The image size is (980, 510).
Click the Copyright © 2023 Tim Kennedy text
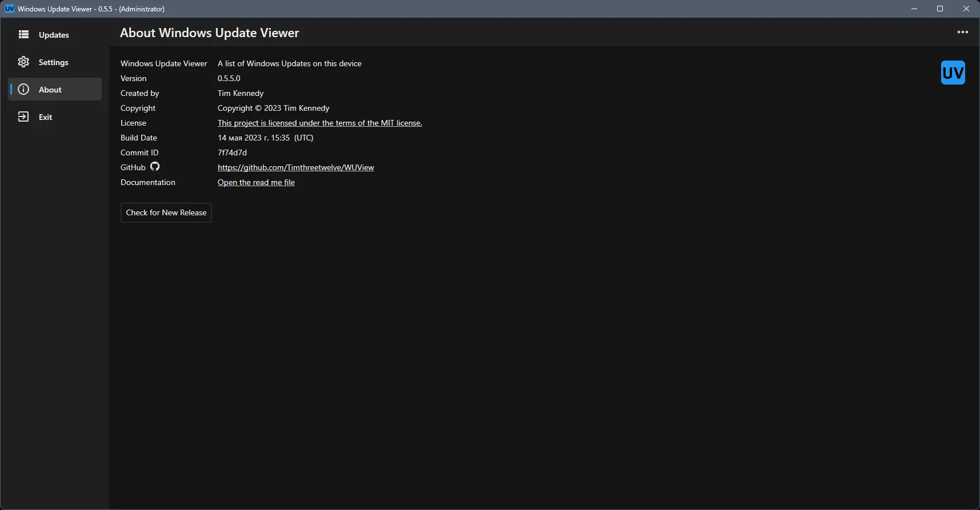tap(274, 108)
